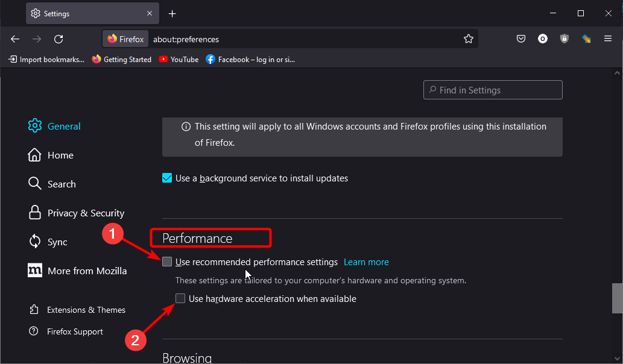Open the Privacy & Security settings section
Screen dimensions: 623x364
pyautogui.click(x=86, y=213)
